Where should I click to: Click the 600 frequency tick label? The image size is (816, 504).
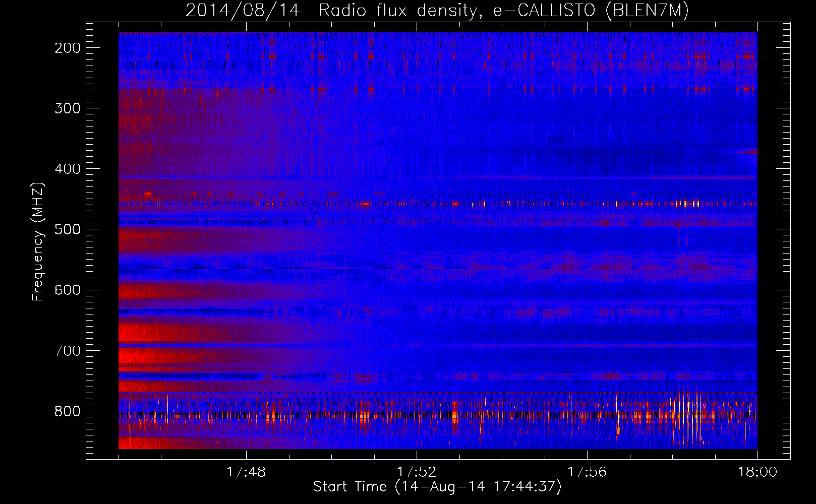68,290
